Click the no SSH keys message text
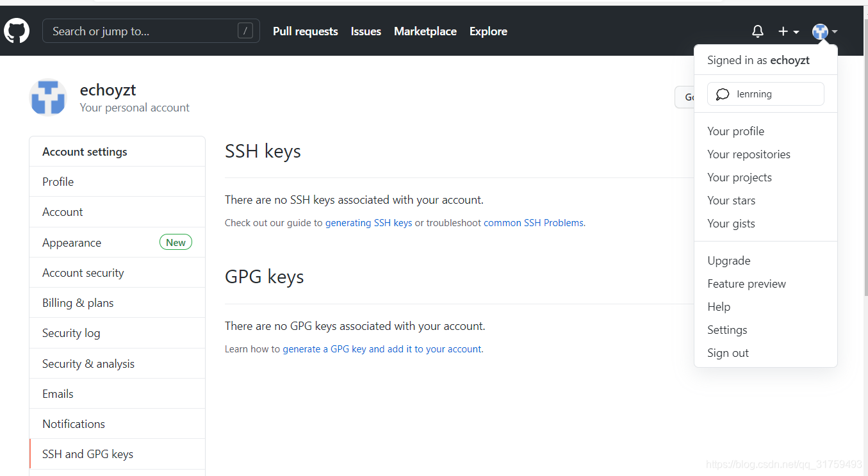The width and height of the screenshot is (868, 476). pyautogui.click(x=354, y=200)
